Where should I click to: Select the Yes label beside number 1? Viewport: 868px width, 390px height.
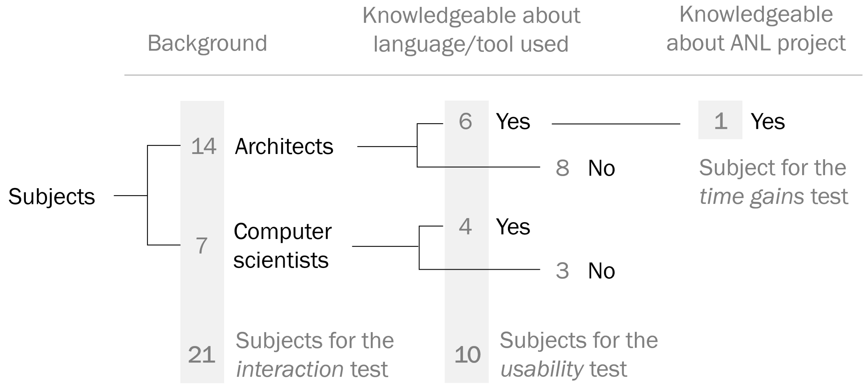tap(768, 121)
